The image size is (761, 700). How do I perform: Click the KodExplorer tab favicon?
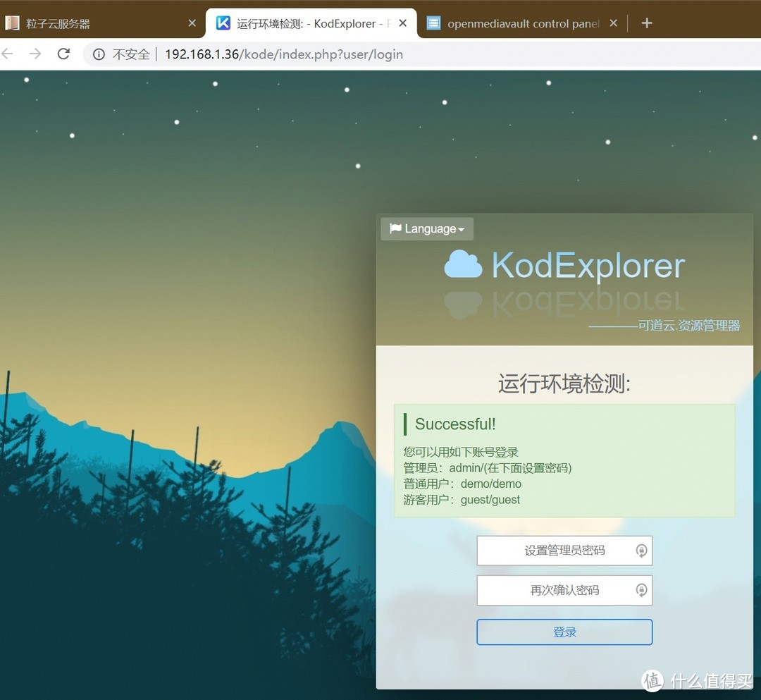tap(223, 23)
